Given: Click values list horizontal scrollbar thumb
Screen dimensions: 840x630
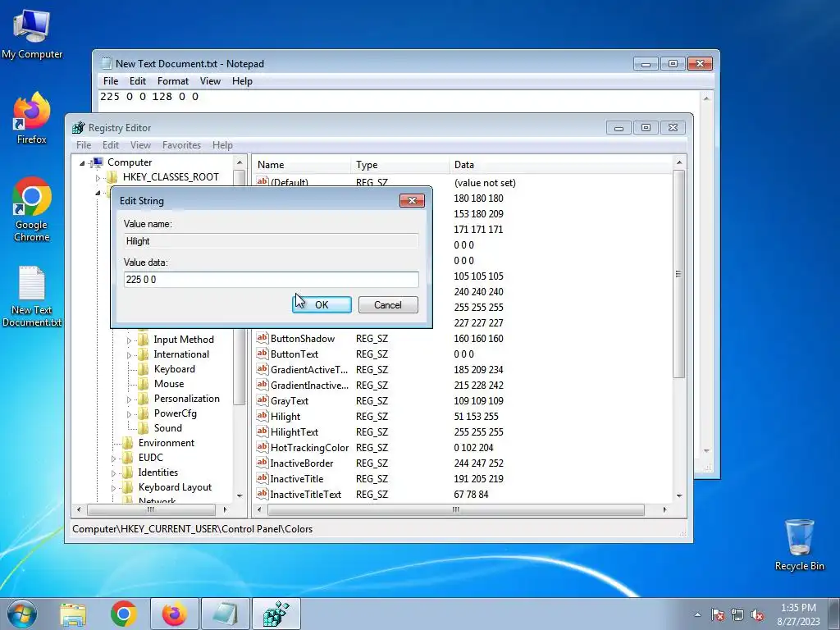Looking at the screenshot, I should (x=455, y=509).
